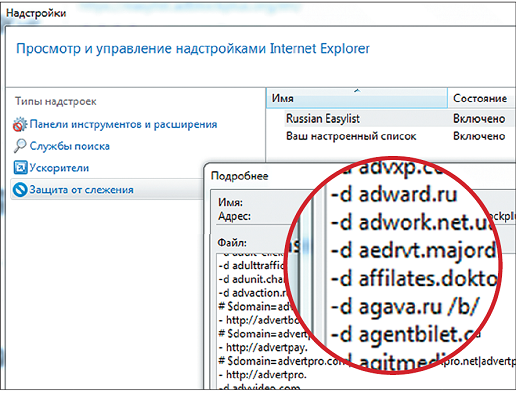Click the search providers magnifier icon
Image resolution: width=516 pixels, height=393 pixels.
(20, 146)
